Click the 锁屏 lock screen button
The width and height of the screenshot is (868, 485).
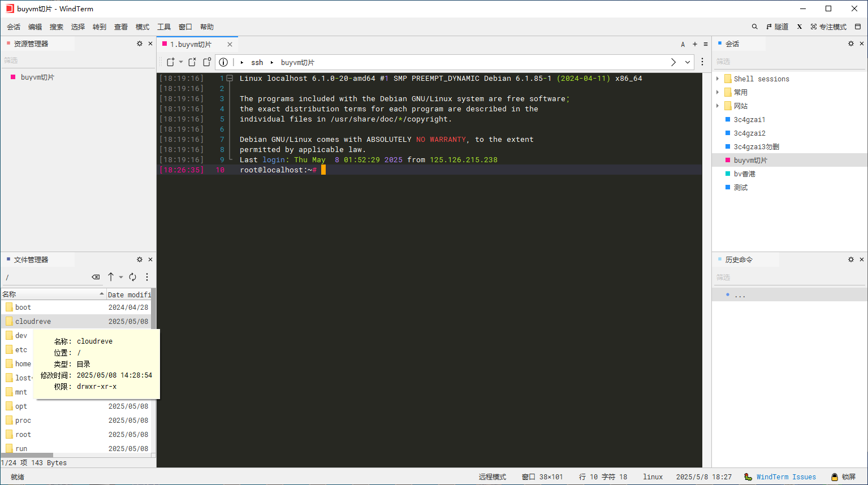[843, 477]
